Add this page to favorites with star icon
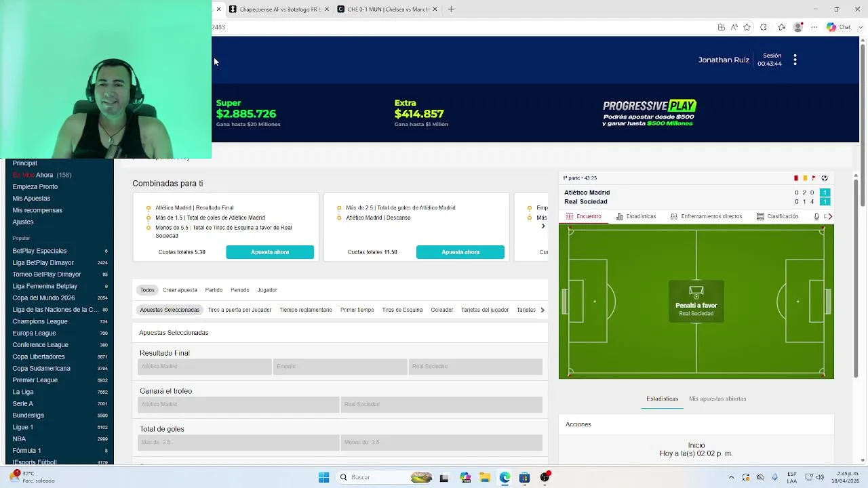868x488 pixels. click(x=747, y=27)
